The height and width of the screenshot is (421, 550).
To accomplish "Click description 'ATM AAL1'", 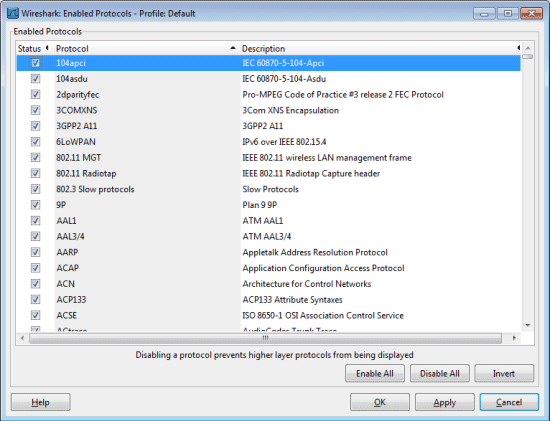I will [x=263, y=221].
